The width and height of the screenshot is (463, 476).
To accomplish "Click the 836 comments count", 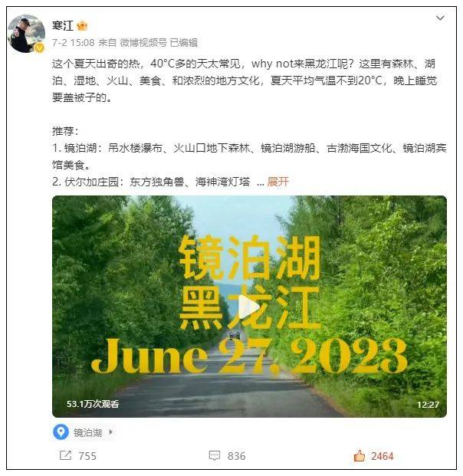I will point(237,456).
